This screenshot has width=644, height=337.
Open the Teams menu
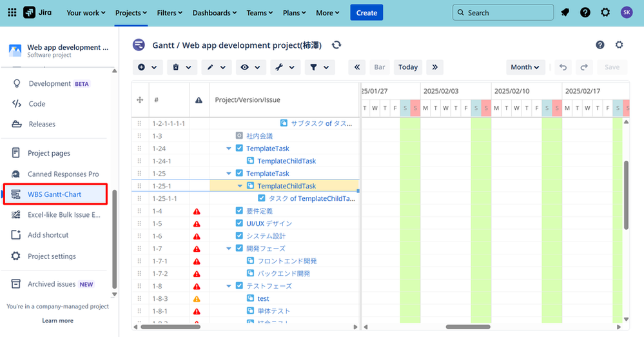click(260, 13)
